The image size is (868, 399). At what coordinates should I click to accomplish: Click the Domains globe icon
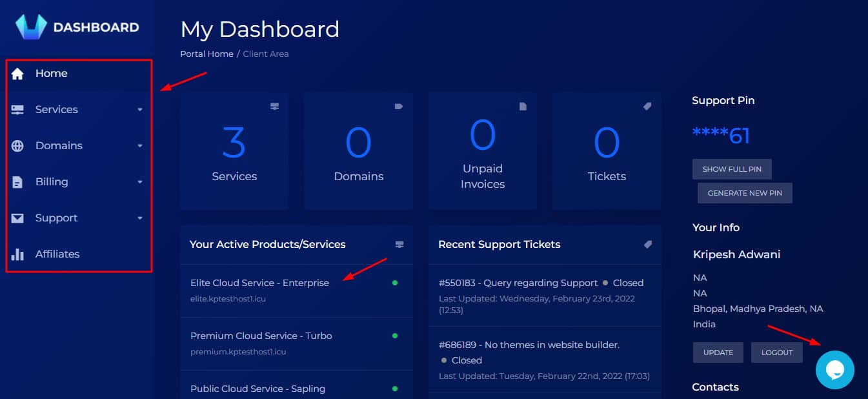(17, 146)
